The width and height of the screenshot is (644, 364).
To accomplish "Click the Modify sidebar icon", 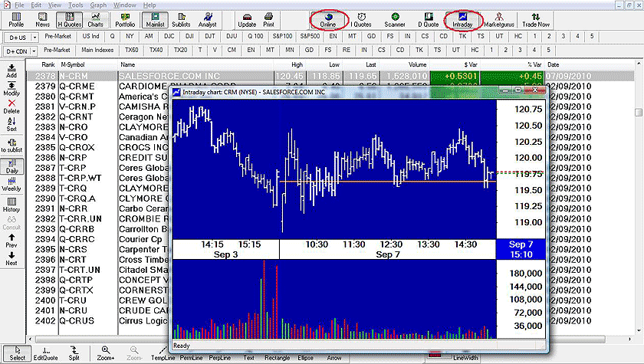I will (x=11, y=89).
